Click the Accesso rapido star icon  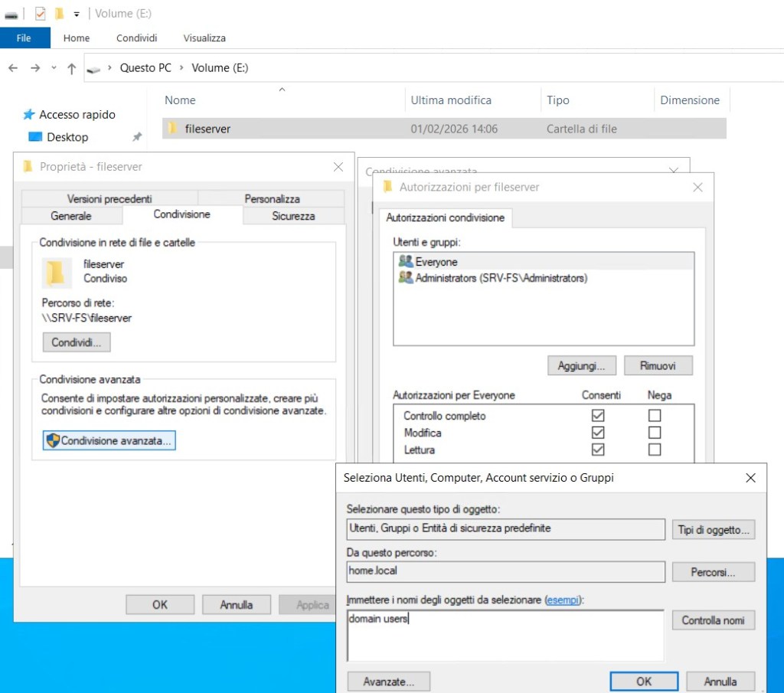pos(29,115)
